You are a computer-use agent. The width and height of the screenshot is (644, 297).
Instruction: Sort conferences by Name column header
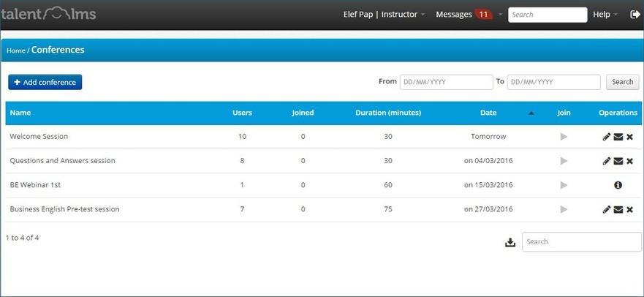tap(20, 113)
